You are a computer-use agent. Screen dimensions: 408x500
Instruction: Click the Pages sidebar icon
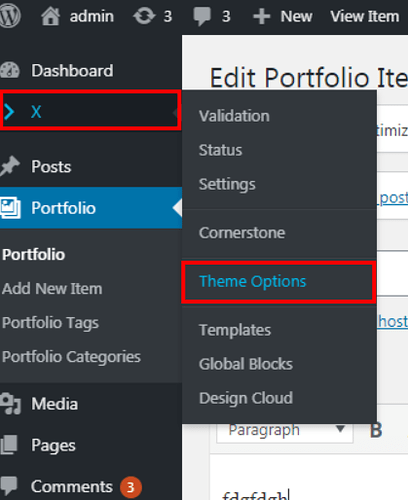coord(9,445)
